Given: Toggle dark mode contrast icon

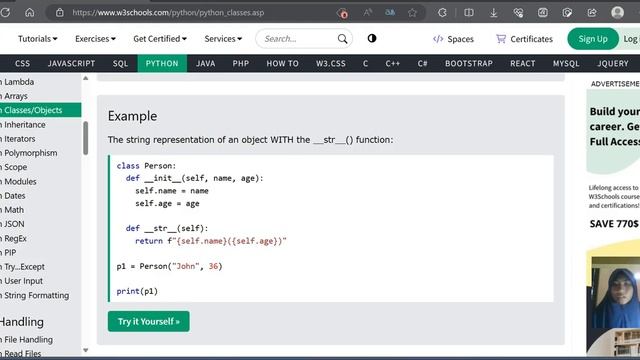Looking at the screenshot, I should [372, 38].
